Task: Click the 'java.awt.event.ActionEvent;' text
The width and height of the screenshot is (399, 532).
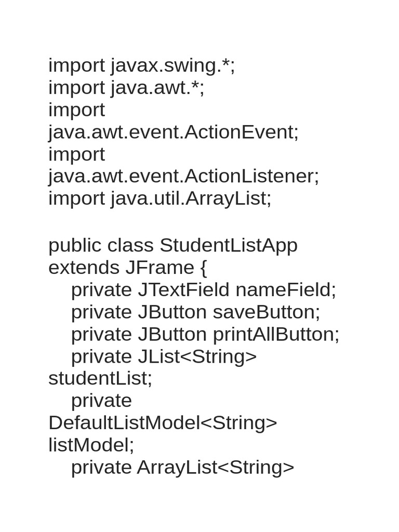Action: click(x=174, y=132)
